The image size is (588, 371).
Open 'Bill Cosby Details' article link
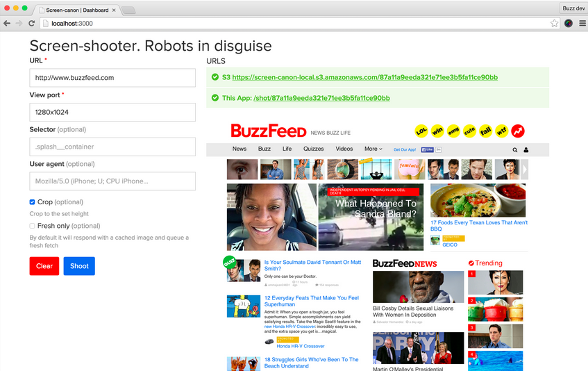click(413, 311)
